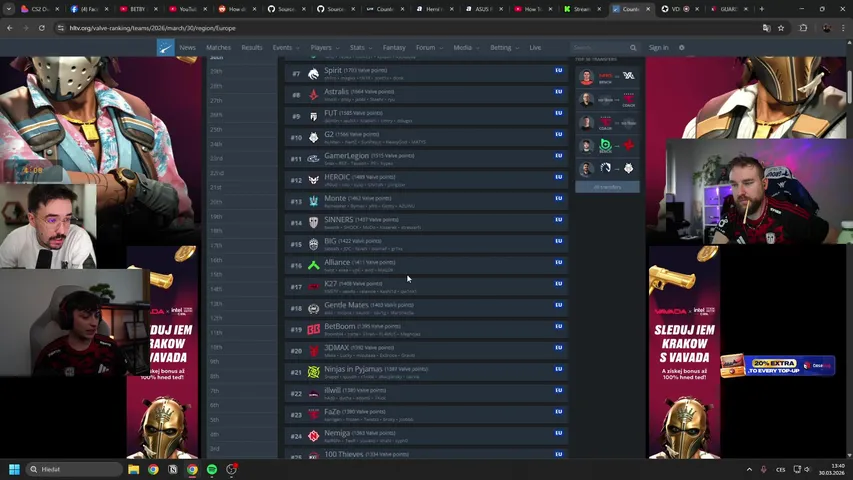Click the FUT team logo
The image size is (853, 480).
tap(313, 116)
